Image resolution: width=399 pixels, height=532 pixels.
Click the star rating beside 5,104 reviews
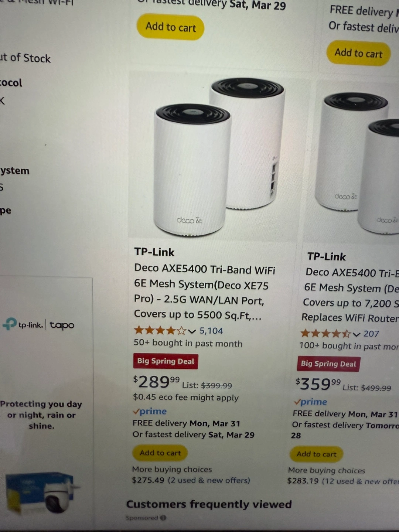160,330
